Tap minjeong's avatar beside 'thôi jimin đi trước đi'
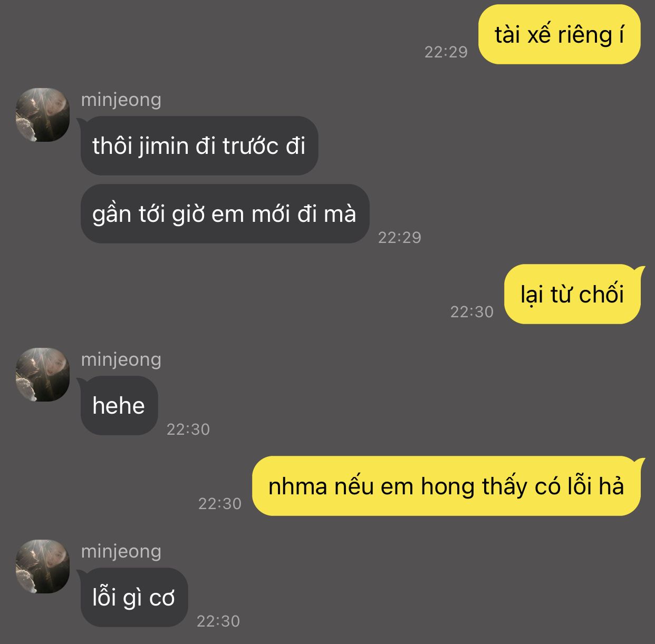Screen dimensions: 655x644 (x=43, y=115)
